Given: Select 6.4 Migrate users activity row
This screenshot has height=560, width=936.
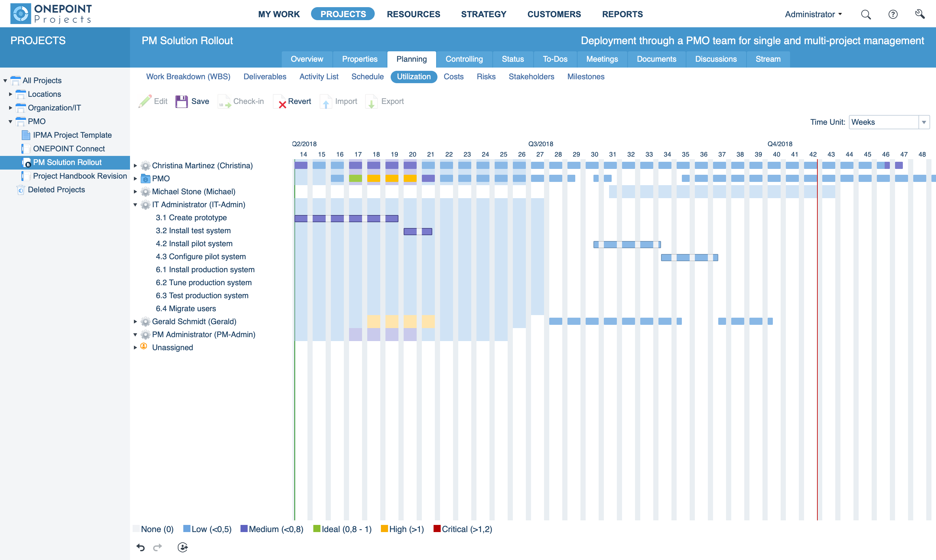Looking at the screenshot, I should pyautogui.click(x=186, y=309).
